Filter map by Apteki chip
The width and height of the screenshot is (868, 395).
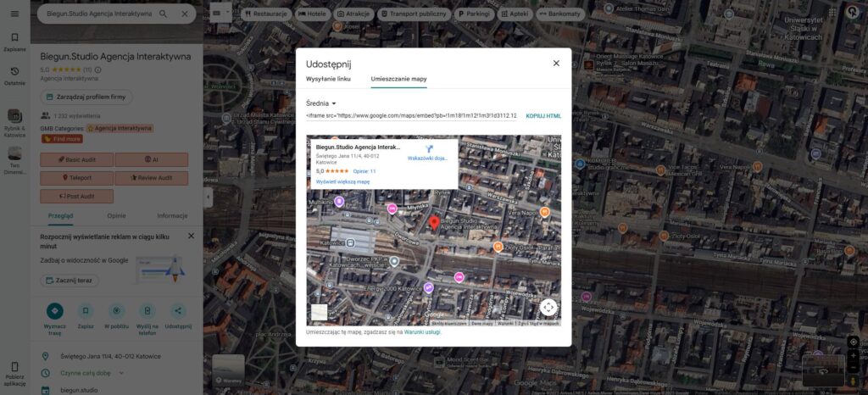pyautogui.click(x=515, y=14)
